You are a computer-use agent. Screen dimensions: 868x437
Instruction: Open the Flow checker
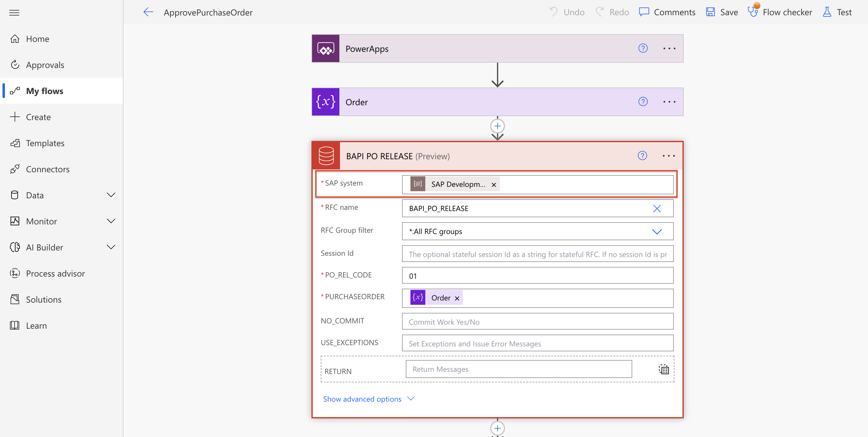(x=780, y=12)
